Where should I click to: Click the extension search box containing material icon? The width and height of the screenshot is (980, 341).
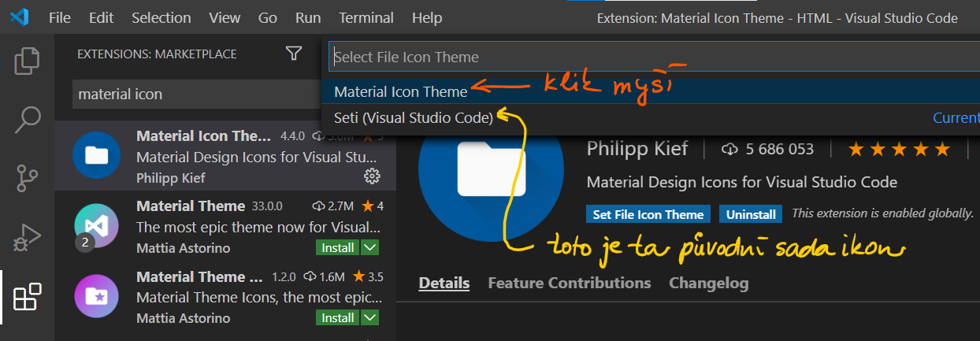pos(195,94)
